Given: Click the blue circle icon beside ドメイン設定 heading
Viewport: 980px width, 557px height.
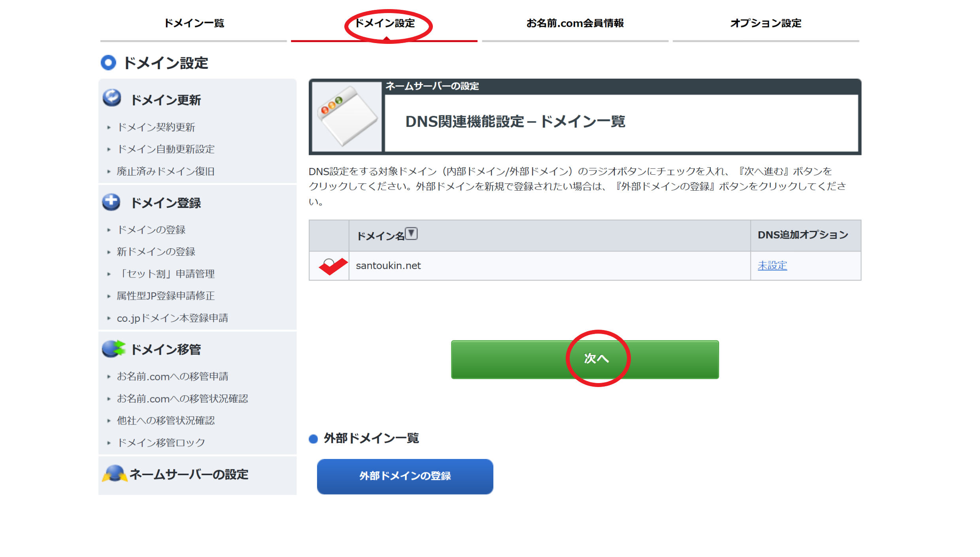Looking at the screenshot, I should point(108,62).
